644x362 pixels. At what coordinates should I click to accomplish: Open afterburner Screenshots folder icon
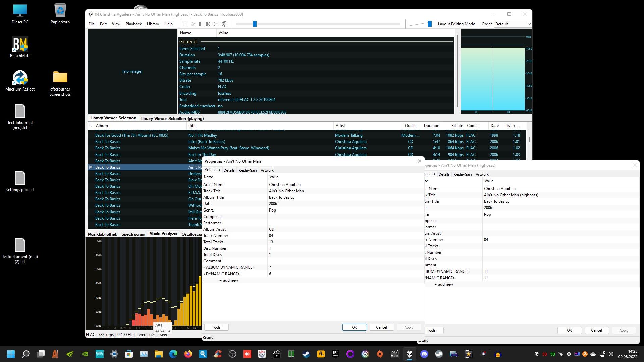pos(60,83)
